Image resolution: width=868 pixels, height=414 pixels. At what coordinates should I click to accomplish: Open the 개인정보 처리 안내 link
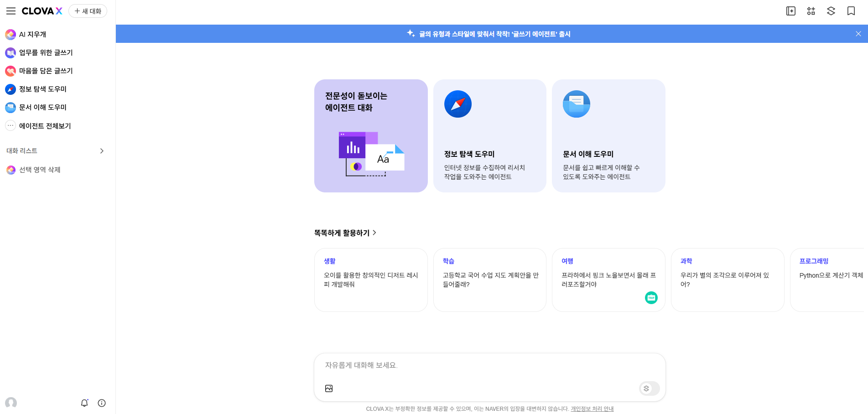592,409
